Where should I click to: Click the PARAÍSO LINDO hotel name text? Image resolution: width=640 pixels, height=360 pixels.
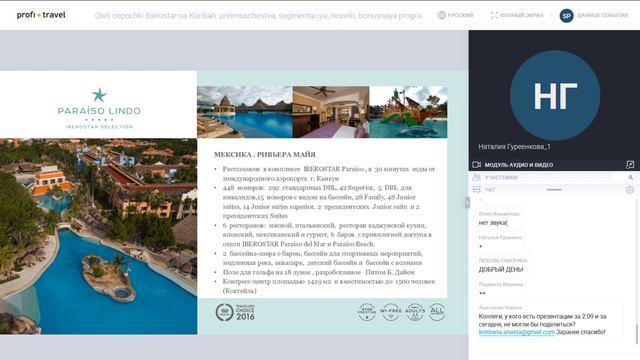click(x=99, y=111)
